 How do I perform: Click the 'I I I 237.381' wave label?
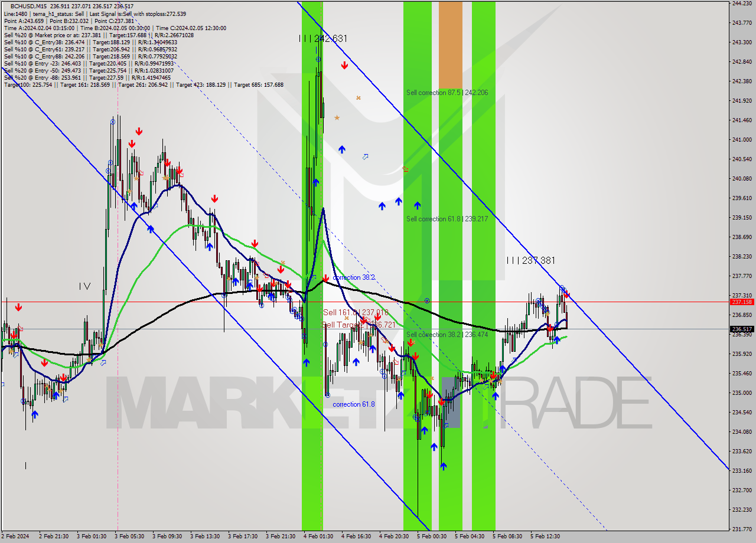click(x=530, y=260)
